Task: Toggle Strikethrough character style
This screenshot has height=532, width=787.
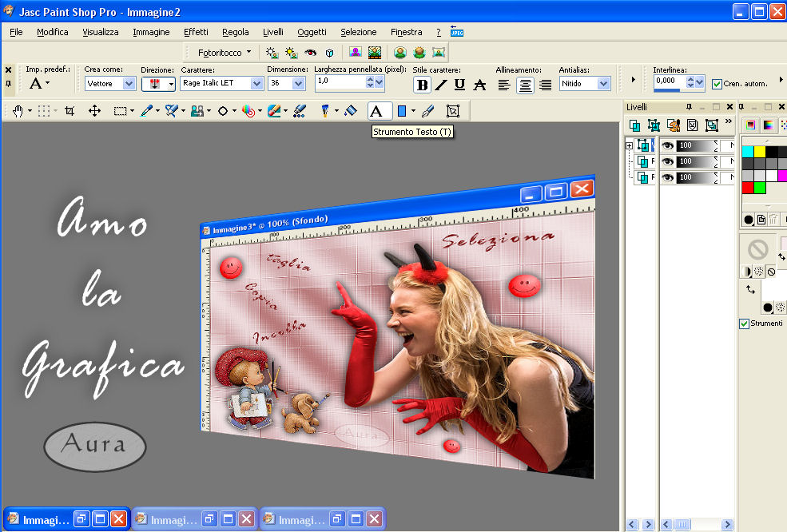Action: 480,85
